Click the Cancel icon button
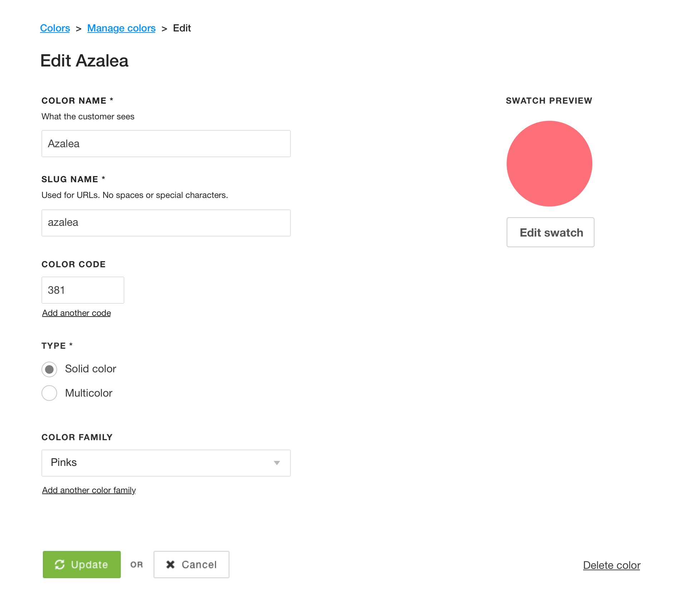Viewport: 686px width, 616px height. tap(171, 564)
